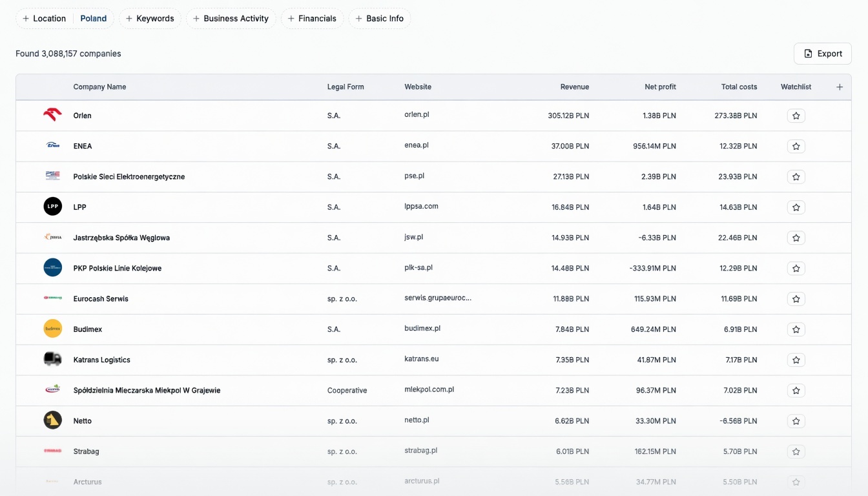Click the Mlekpol cooperative logo

(52, 390)
